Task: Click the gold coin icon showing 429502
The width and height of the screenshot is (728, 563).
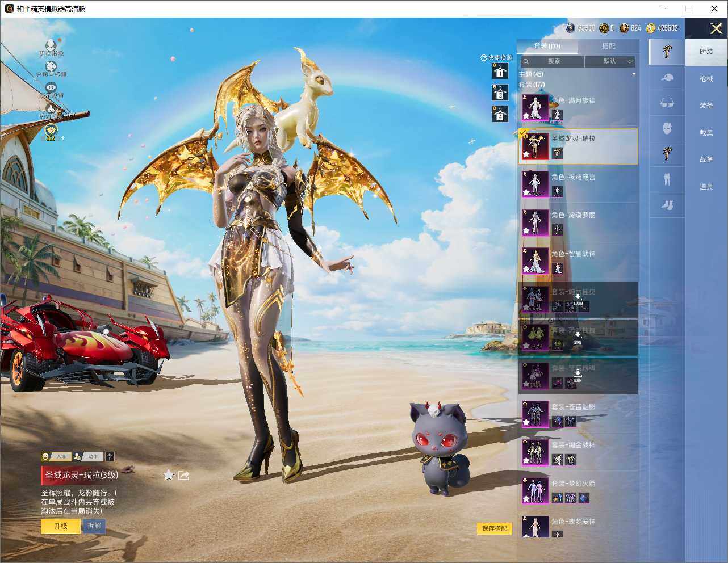Action: point(651,28)
